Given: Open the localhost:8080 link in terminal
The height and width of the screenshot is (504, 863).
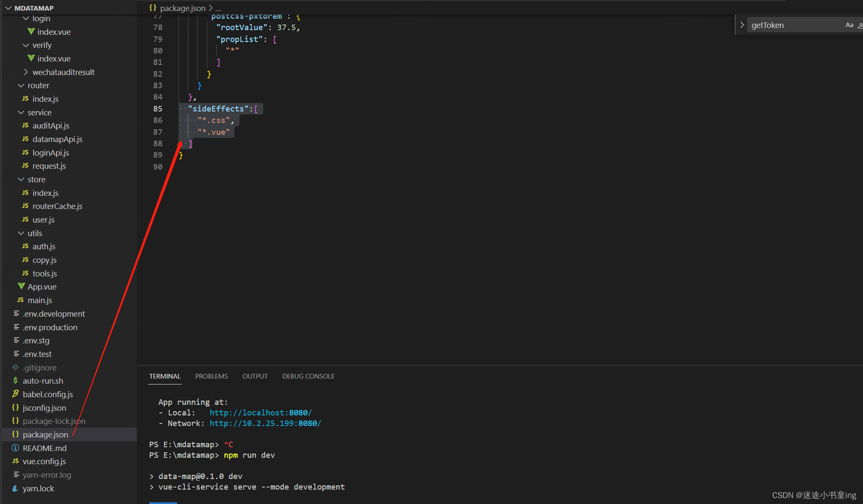Looking at the screenshot, I should [261, 413].
